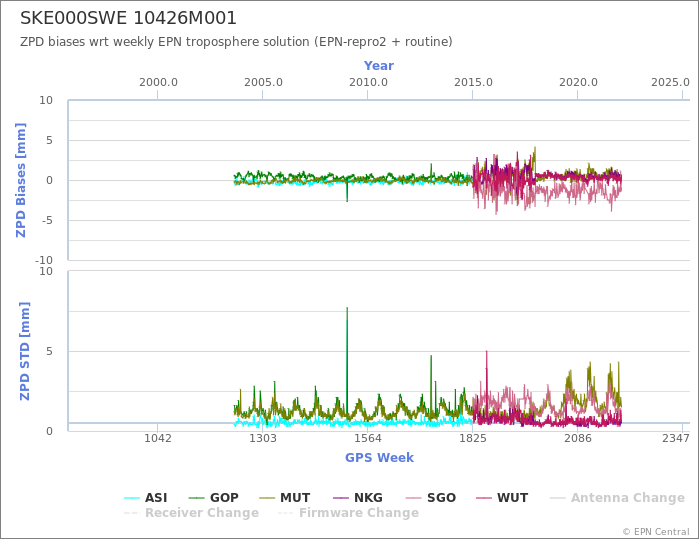Click the 2010.0 year tick label
Viewport: 700px width, 540px height.
368,83
